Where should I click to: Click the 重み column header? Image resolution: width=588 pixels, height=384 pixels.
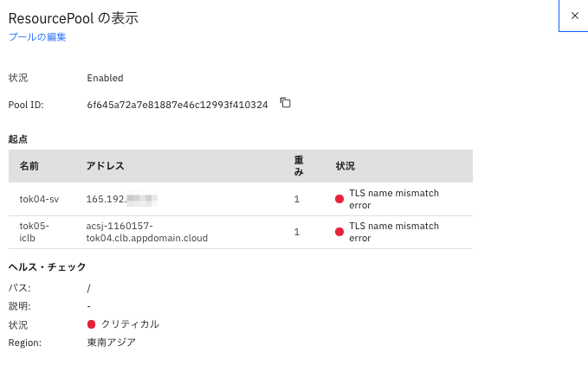pos(298,166)
